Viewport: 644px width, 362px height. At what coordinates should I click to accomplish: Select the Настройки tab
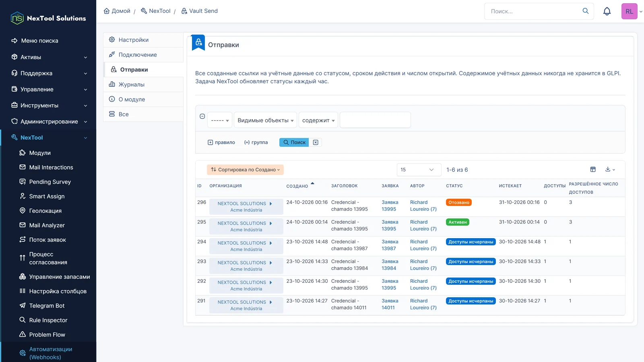(x=143, y=40)
